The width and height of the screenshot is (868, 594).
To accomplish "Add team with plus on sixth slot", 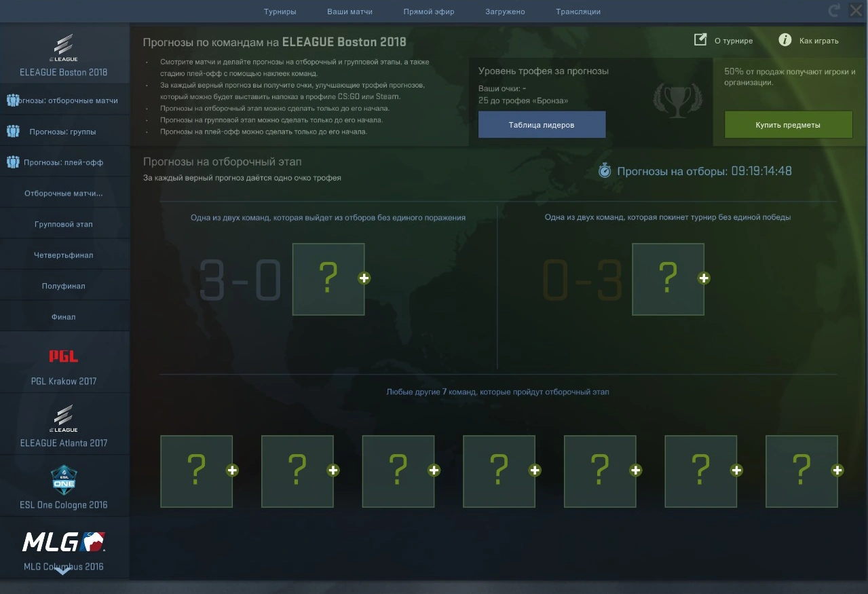I will [x=737, y=470].
